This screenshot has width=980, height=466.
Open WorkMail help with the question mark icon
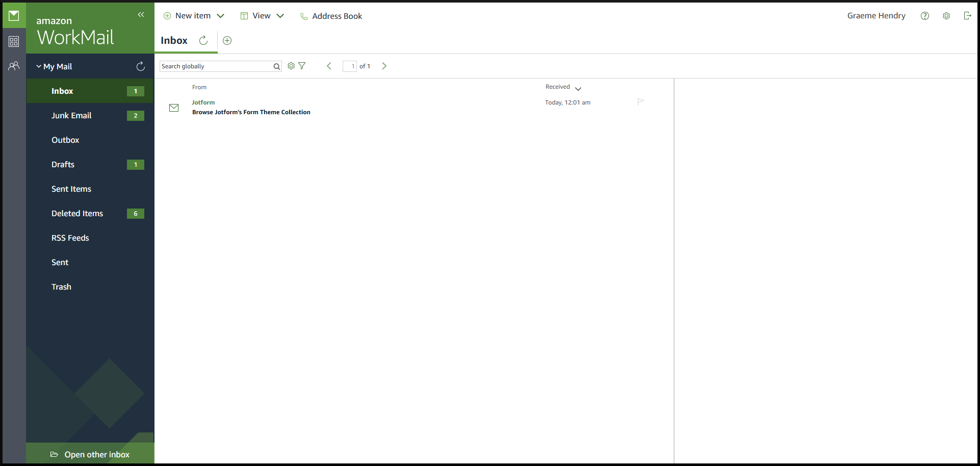(924, 16)
